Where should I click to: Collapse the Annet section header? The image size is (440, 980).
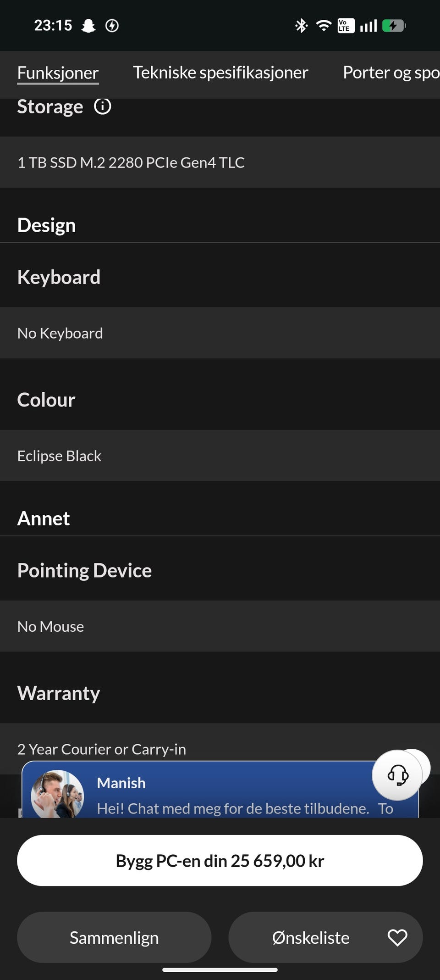tap(44, 518)
